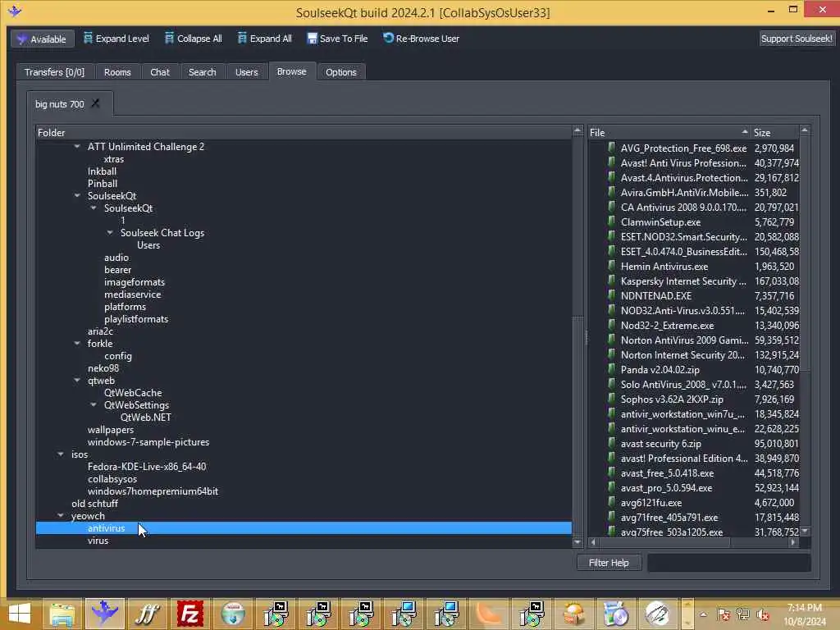Select the Pinball folder
The width and height of the screenshot is (840, 630).
[x=103, y=184]
